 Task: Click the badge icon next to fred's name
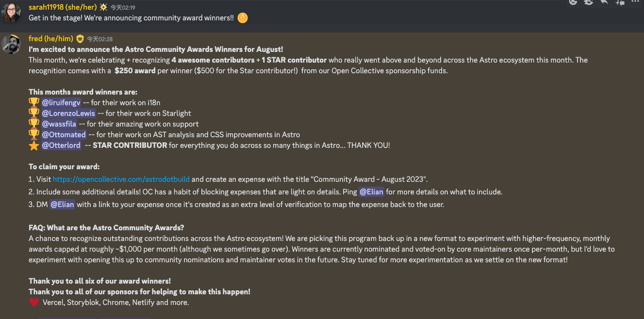tap(80, 39)
